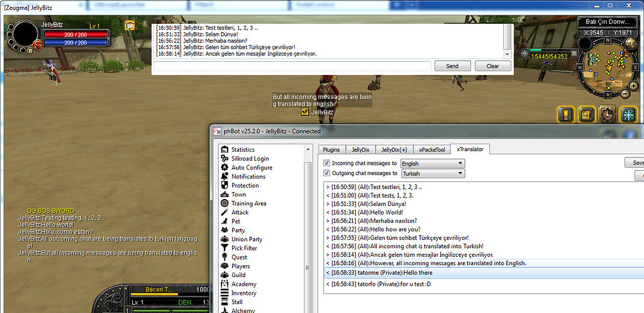Image resolution: width=644 pixels, height=313 pixels.
Task: Select the Alchemy item in sidebar
Action: 243,310
